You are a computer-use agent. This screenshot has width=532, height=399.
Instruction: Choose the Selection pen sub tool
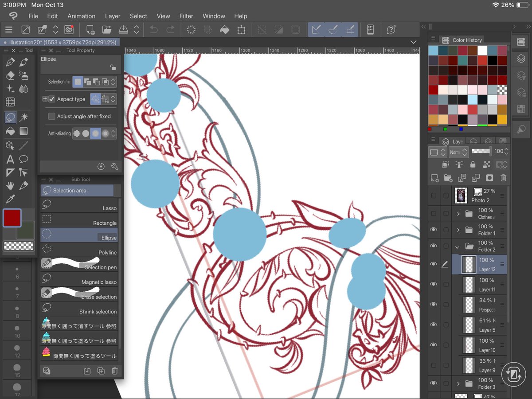[x=79, y=264]
